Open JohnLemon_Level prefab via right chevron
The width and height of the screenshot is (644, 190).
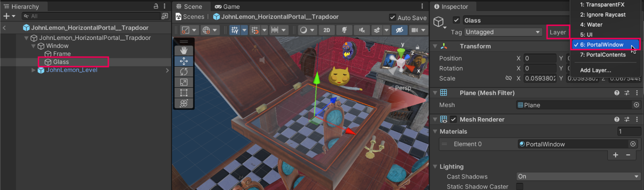[x=167, y=70]
